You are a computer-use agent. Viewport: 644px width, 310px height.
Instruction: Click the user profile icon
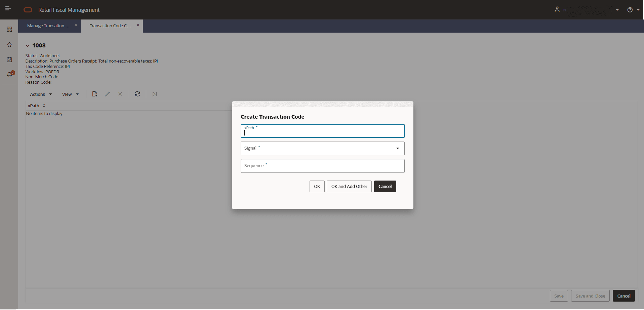pos(557,9)
